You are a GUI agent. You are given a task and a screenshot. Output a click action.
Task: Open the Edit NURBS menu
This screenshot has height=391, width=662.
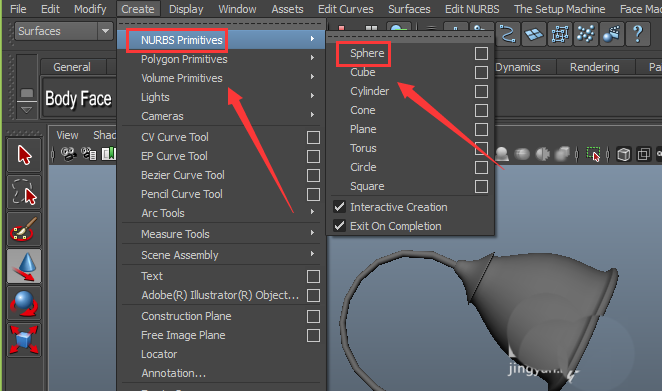(x=472, y=9)
